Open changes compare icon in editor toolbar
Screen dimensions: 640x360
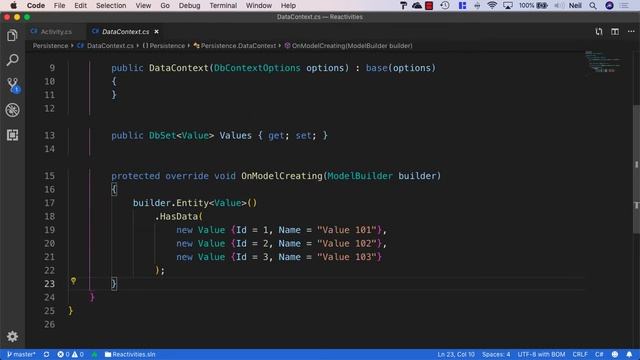598,31
